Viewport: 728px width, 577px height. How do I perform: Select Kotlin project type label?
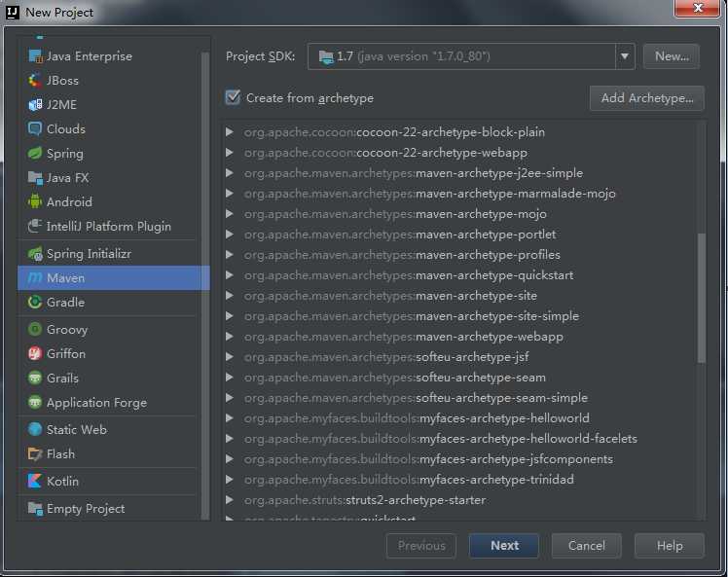(62, 482)
